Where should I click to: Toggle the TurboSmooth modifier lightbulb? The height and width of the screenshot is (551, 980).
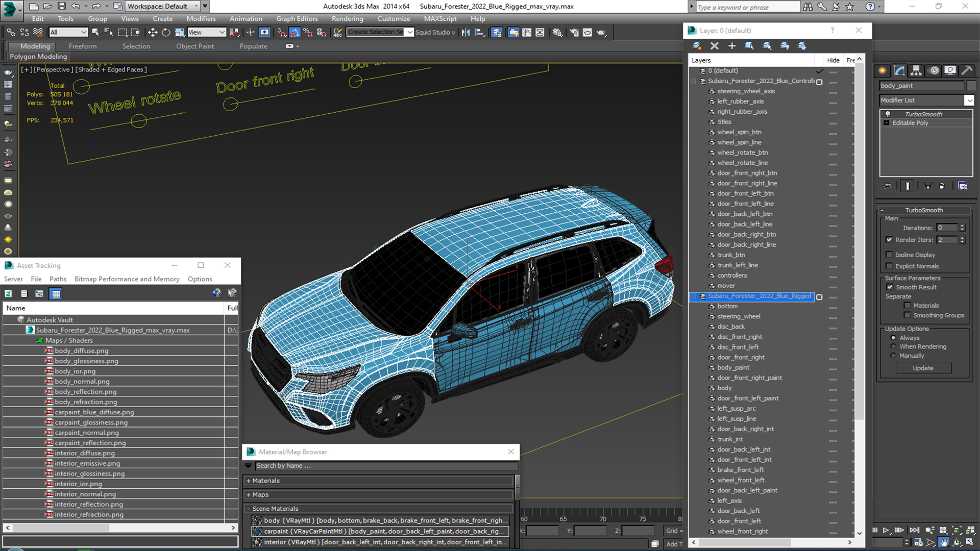click(888, 114)
